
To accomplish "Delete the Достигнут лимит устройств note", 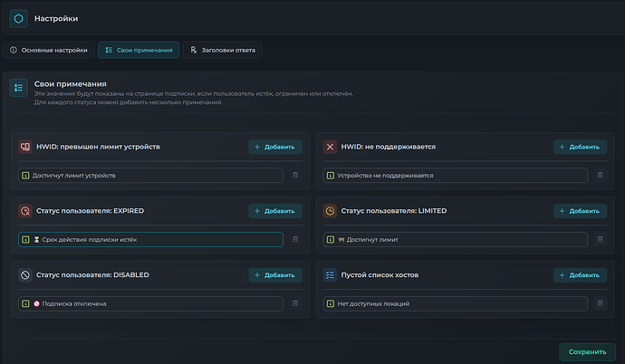I will pyautogui.click(x=295, y=176).
